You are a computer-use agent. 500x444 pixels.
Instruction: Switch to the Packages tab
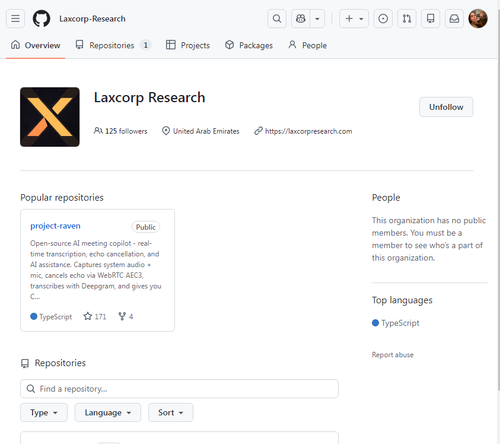(249, 45)
